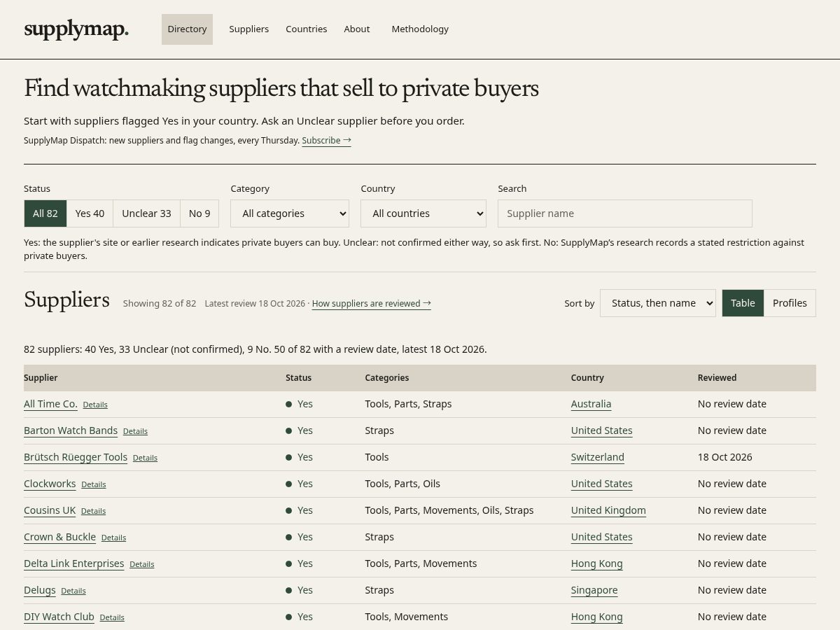Open Crown & Buckle supplier link
840x630 pixels.
pos(59,537)
